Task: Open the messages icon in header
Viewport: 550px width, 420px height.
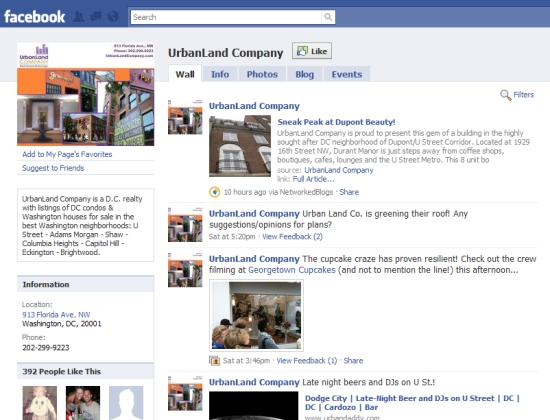Action: pyautogui.click(x=96, y=17)
